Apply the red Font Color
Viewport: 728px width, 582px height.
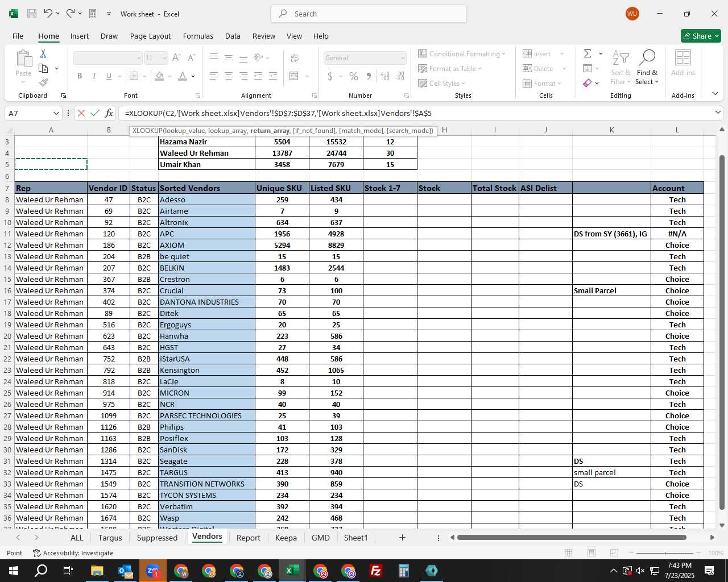[x=183, y=76]
